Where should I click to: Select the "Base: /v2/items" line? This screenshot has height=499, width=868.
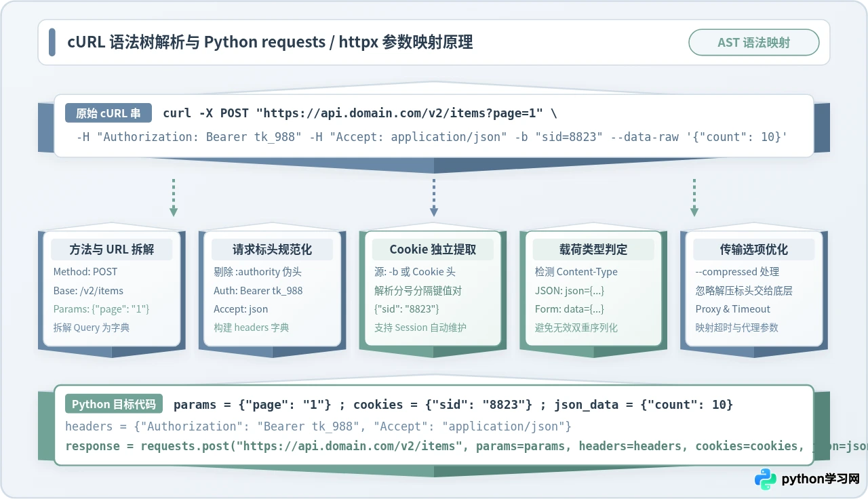tap(88, 291)
